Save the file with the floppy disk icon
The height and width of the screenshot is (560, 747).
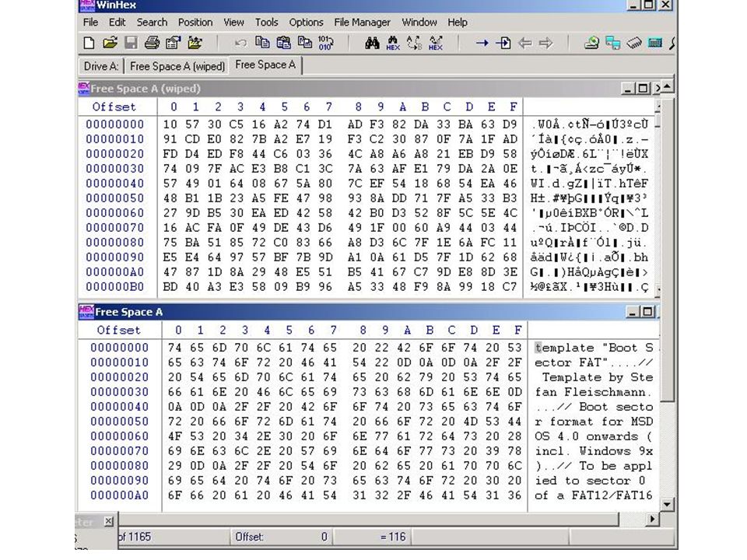131,43
